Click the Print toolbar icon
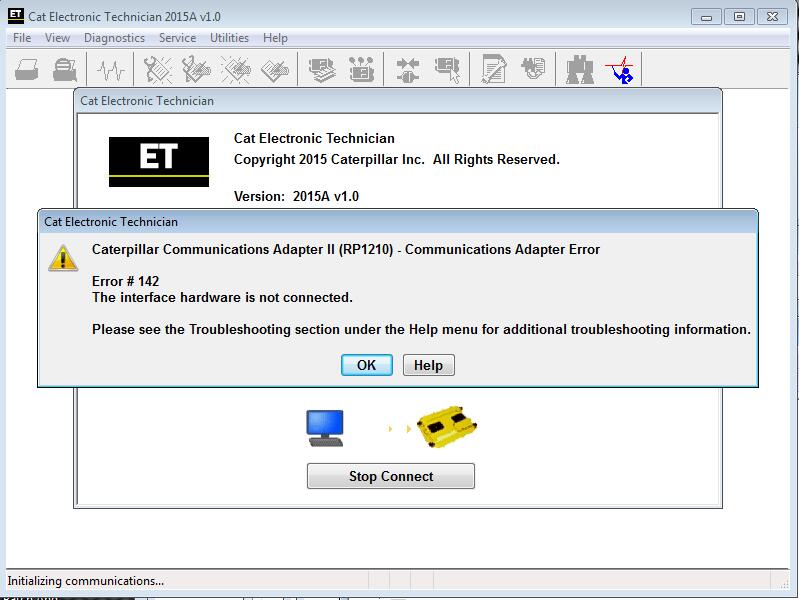This screenshot has height=600, width=799. [26, 69]
